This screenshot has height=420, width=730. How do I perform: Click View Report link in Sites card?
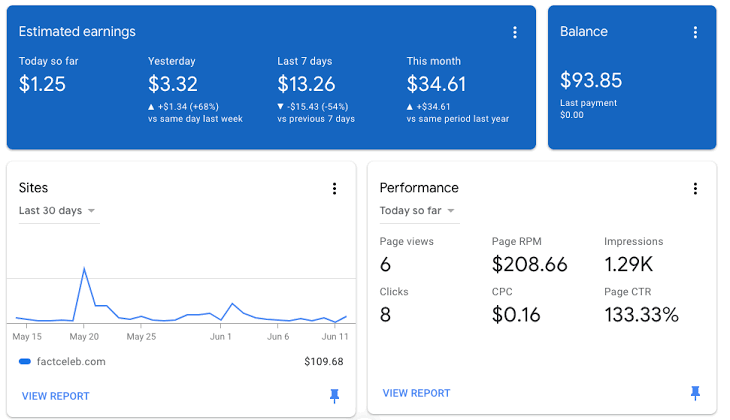click(55, 396)
